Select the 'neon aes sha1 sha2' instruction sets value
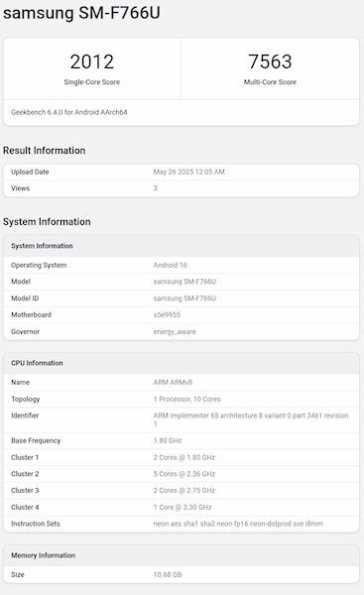 pos(238,524)
